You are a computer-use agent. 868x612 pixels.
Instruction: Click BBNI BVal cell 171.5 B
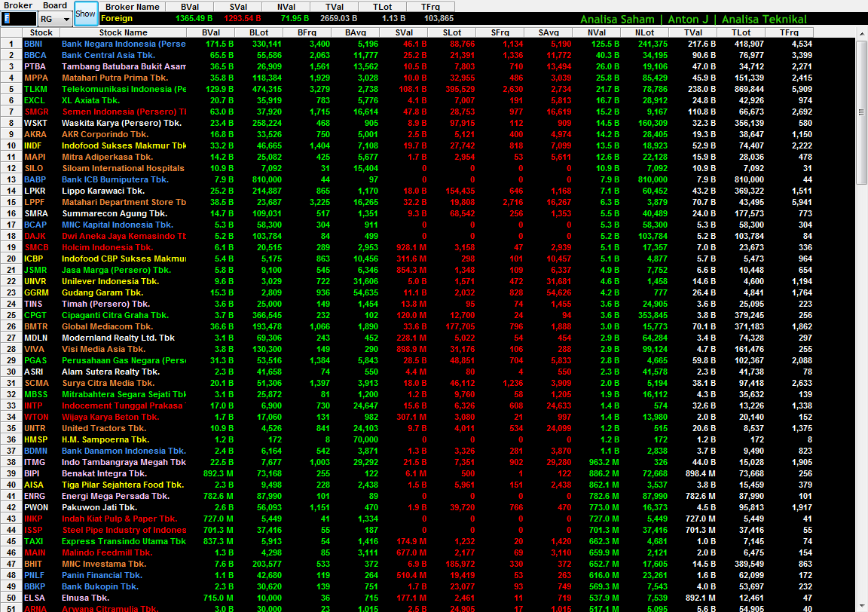220,44
